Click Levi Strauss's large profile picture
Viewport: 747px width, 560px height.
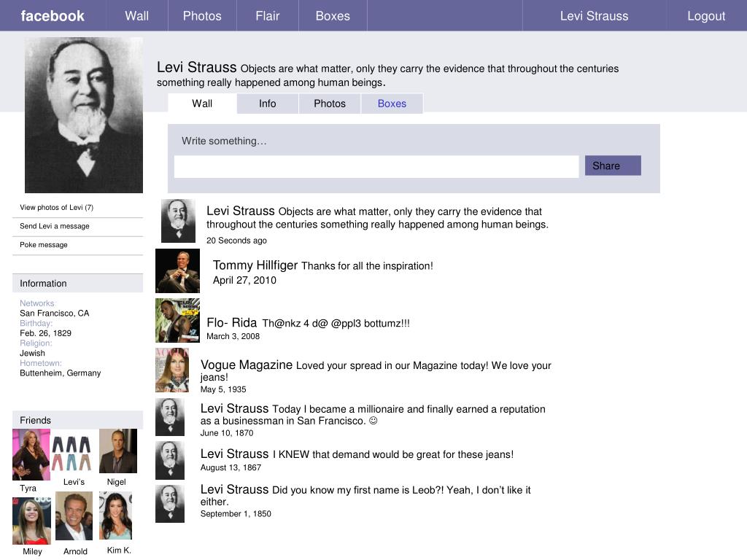pos(84,115)
